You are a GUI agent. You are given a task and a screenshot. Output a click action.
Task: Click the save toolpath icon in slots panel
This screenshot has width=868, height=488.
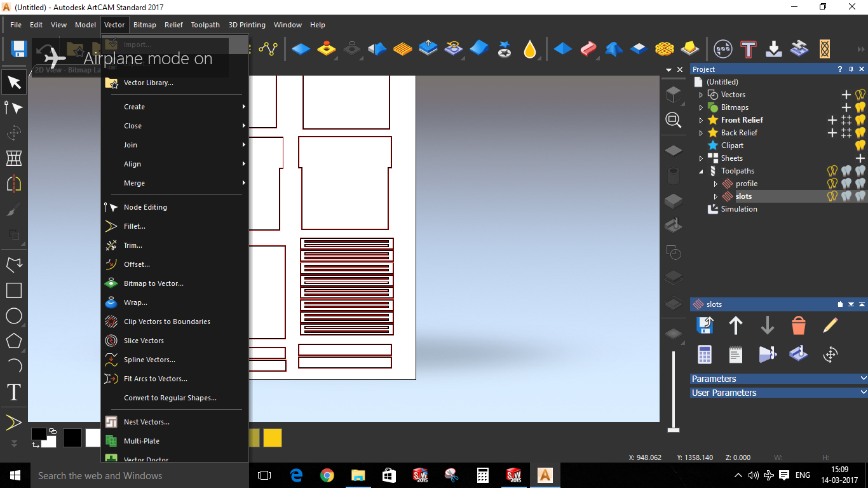[704, 325]
